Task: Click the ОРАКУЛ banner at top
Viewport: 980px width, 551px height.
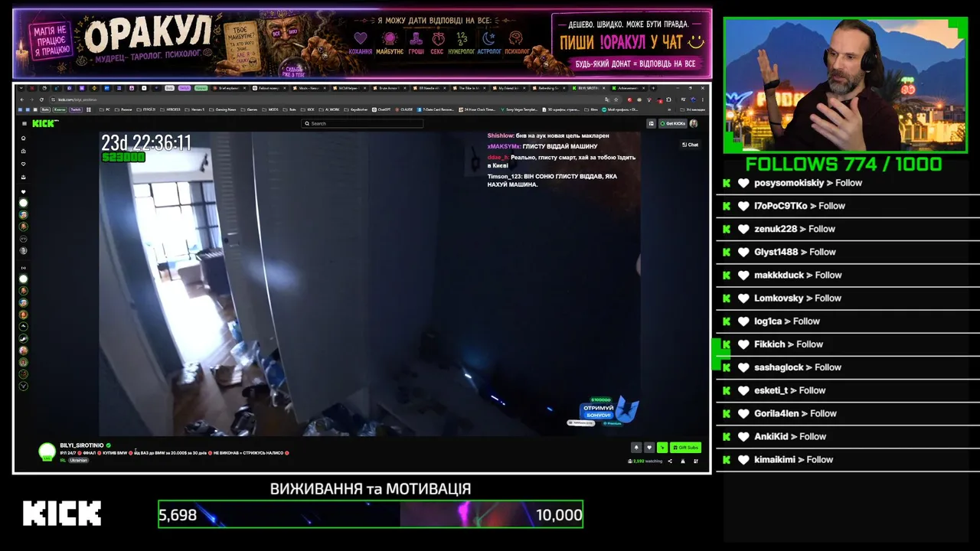Action: (362, 44)
